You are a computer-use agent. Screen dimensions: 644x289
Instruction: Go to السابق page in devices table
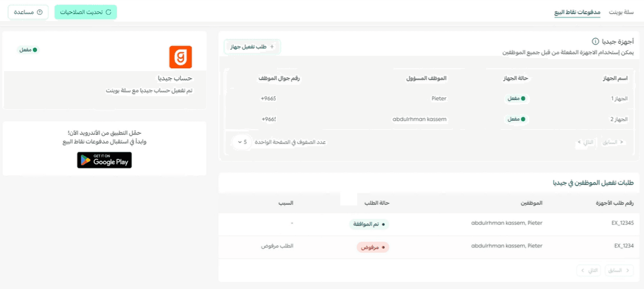pyautogui.click(x=613, y=142)
